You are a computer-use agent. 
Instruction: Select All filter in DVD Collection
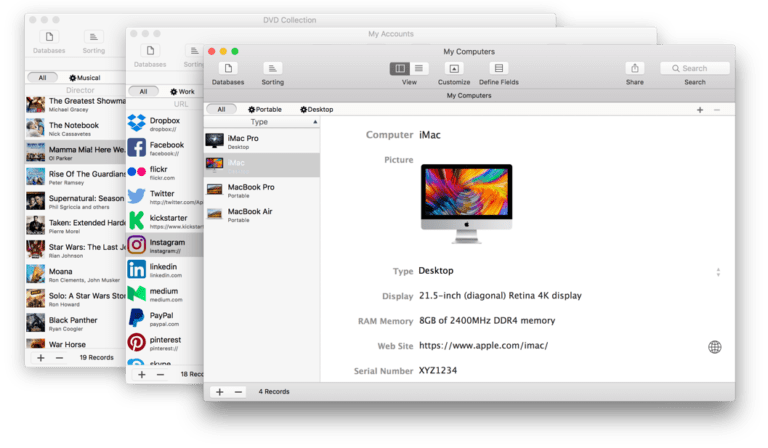tap(42, 77)
